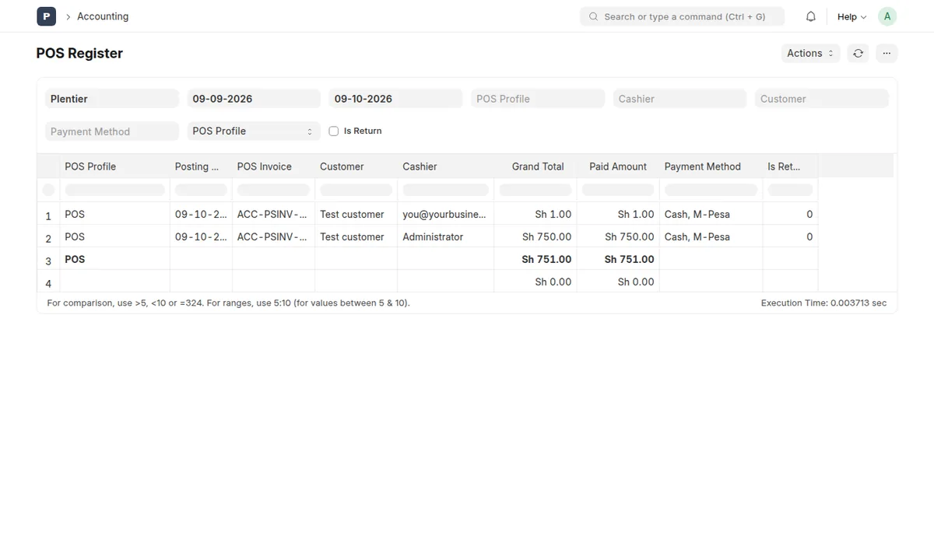Select the Administrator cashier cell
The height and width of the screenshot is (560, 934).
click(x=445, y=236)
